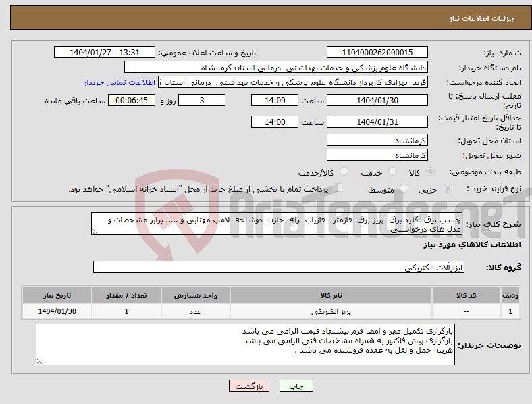532x404 pixels.
Task: Click the delivery province field کرمانشاه
Action: [x=377, y=141]
